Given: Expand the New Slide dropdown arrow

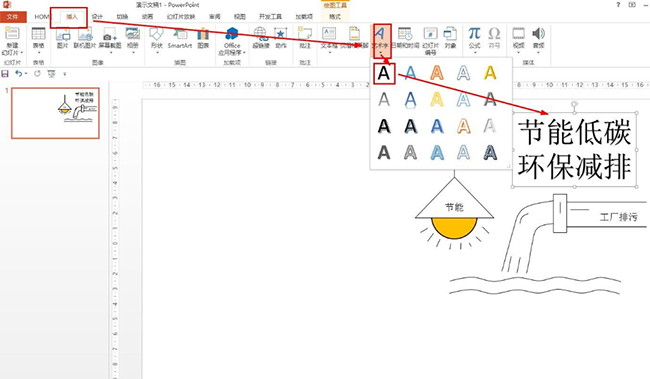Looking at the screenshot, I should click(22, 53).
